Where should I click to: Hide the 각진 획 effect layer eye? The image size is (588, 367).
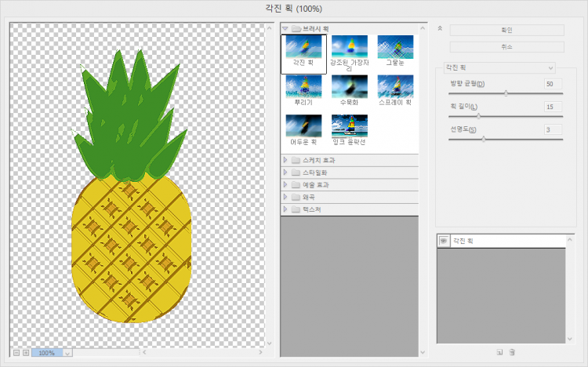point(443,241)
